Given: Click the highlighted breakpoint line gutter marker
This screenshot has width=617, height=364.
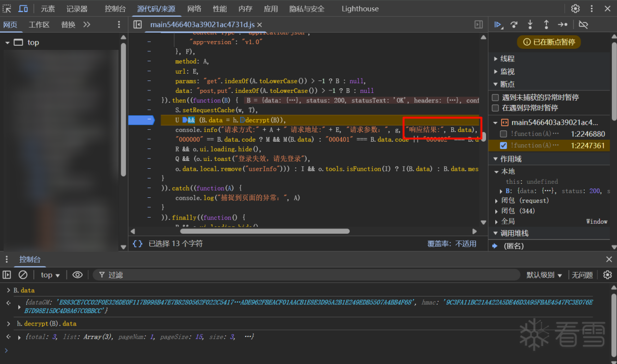Looking at the screenshot, I should pos(142,120).
